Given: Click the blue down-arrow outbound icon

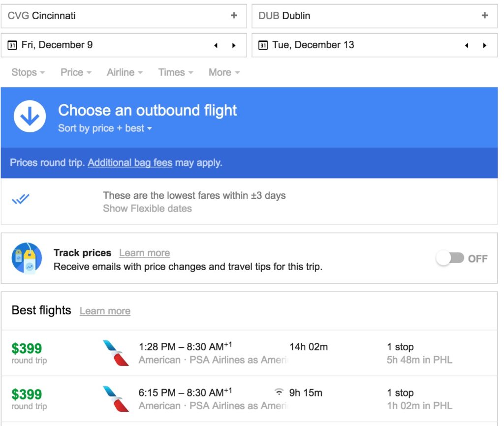Looking at the screenshot, I should coord(30,117).
